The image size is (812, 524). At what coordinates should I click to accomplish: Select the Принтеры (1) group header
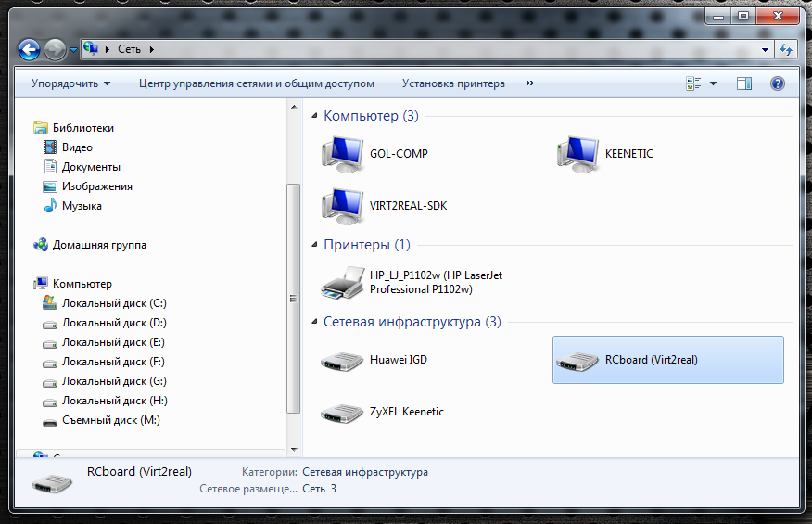(x=367, y=244)
